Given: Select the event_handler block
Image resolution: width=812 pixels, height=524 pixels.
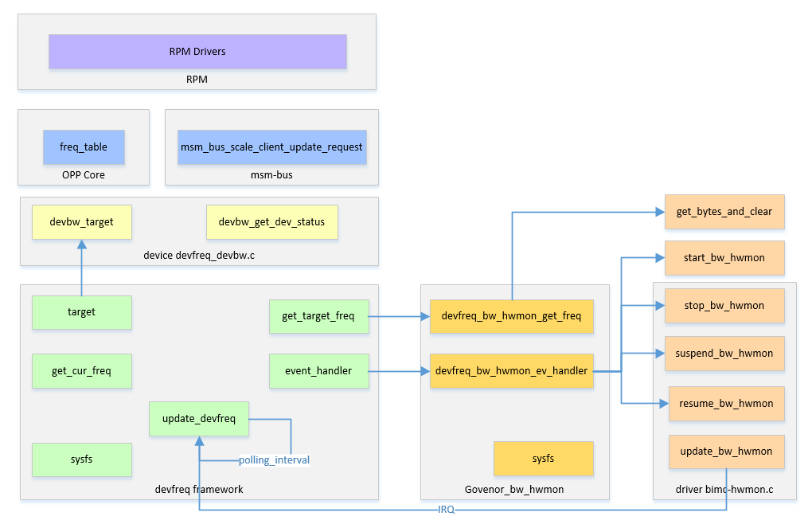Looking at the screenshot, I should tap(318, 371).
